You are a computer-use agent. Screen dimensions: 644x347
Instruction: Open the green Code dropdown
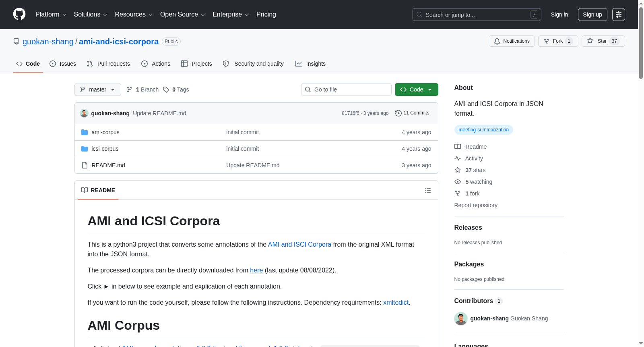click(417, 89)
